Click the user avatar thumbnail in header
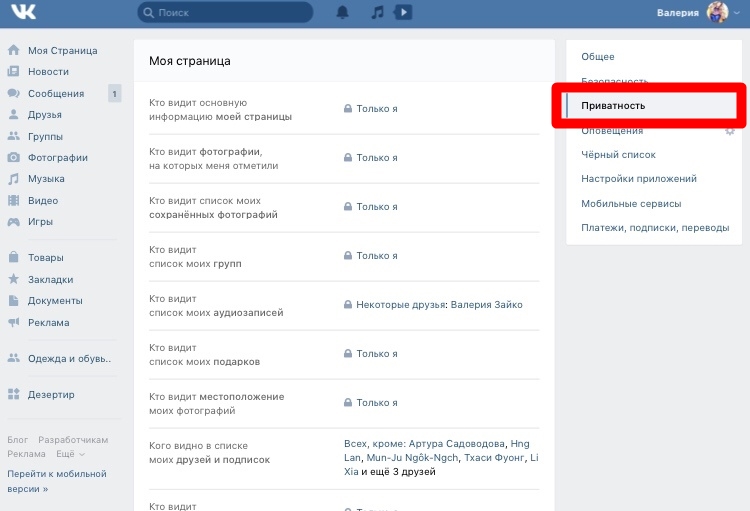750x511 pixels. [718, 13]
